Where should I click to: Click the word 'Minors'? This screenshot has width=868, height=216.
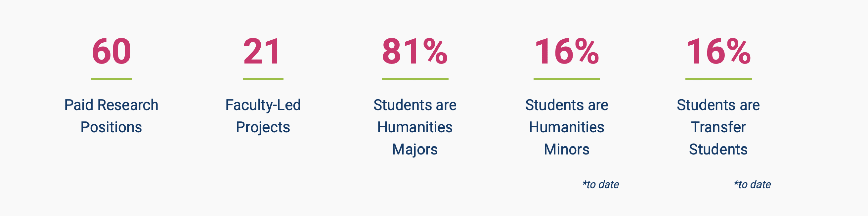click(x=567, y=150)
